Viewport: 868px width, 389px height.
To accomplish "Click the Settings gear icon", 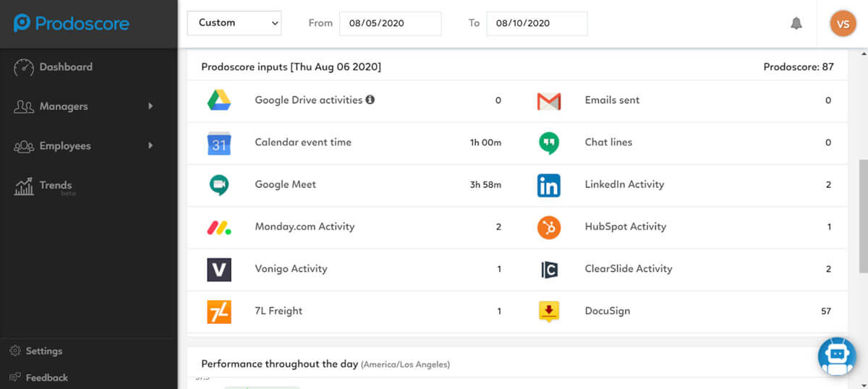I will [15, 351].
